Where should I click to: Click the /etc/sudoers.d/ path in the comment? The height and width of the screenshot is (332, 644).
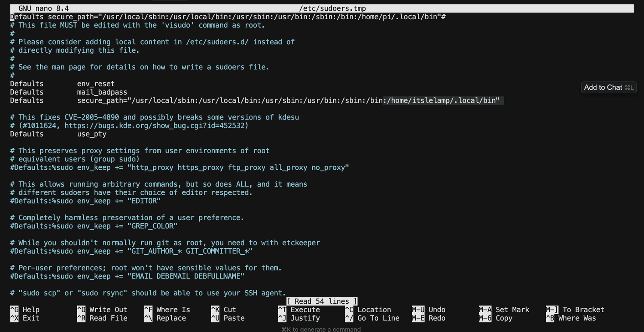pos(217,42)
